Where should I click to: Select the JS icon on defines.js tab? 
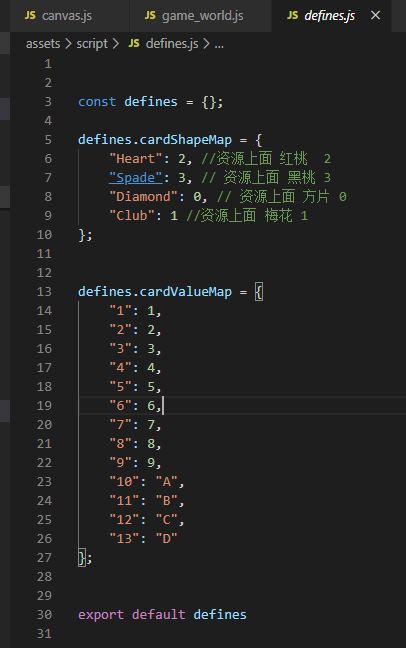tap(292, 16)
